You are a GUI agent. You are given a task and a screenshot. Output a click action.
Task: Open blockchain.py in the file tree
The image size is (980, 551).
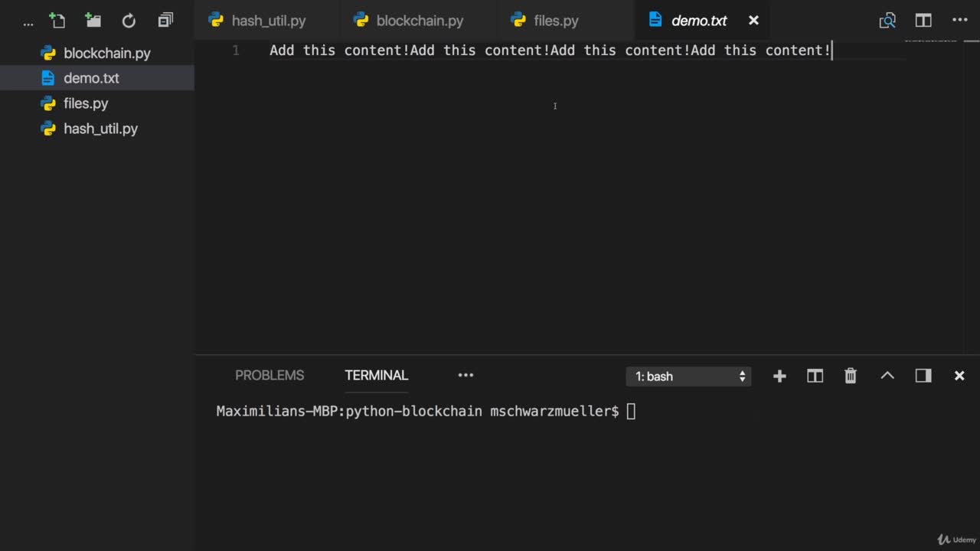coord(97,53)
